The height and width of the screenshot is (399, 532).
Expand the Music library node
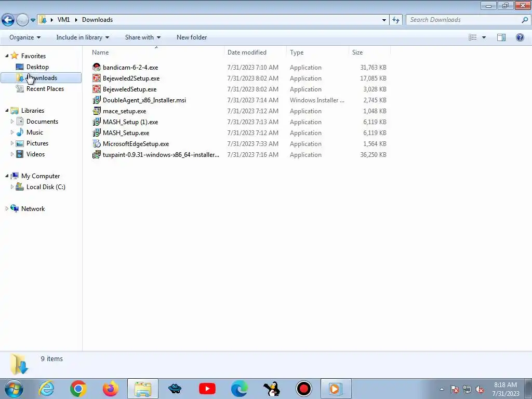[x=12, y=132]
